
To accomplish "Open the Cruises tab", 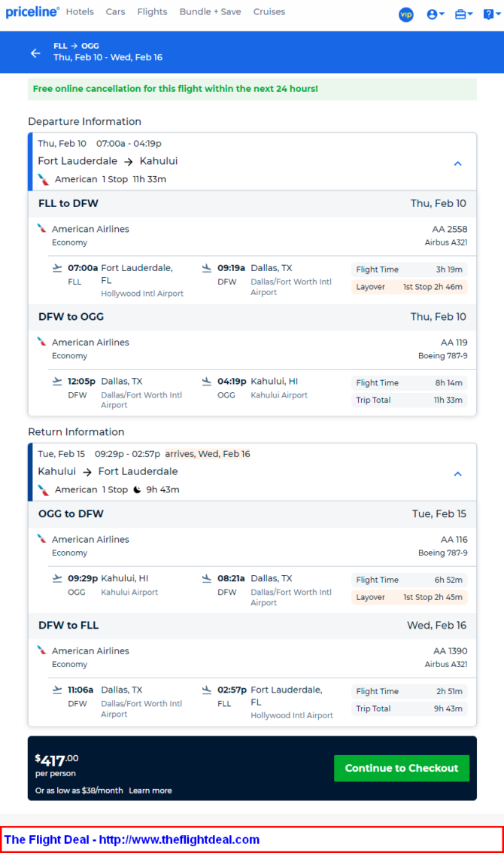I will [269, 12].
